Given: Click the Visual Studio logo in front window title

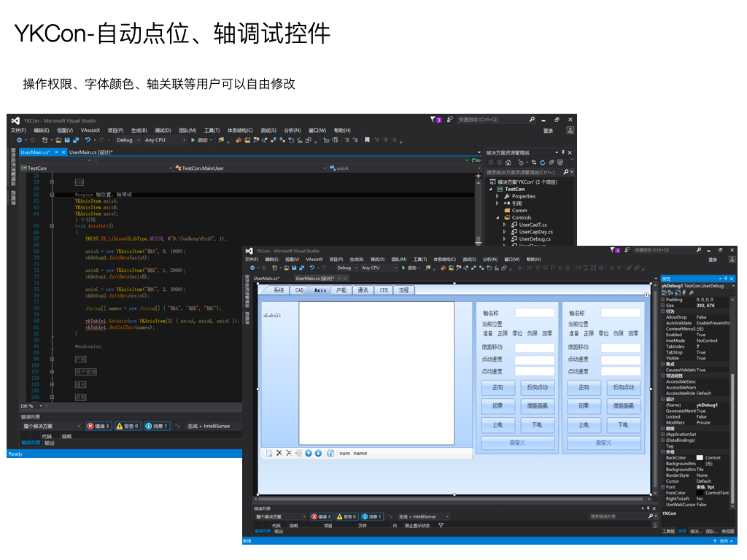Looking at the screenshot, I should 249,251.
